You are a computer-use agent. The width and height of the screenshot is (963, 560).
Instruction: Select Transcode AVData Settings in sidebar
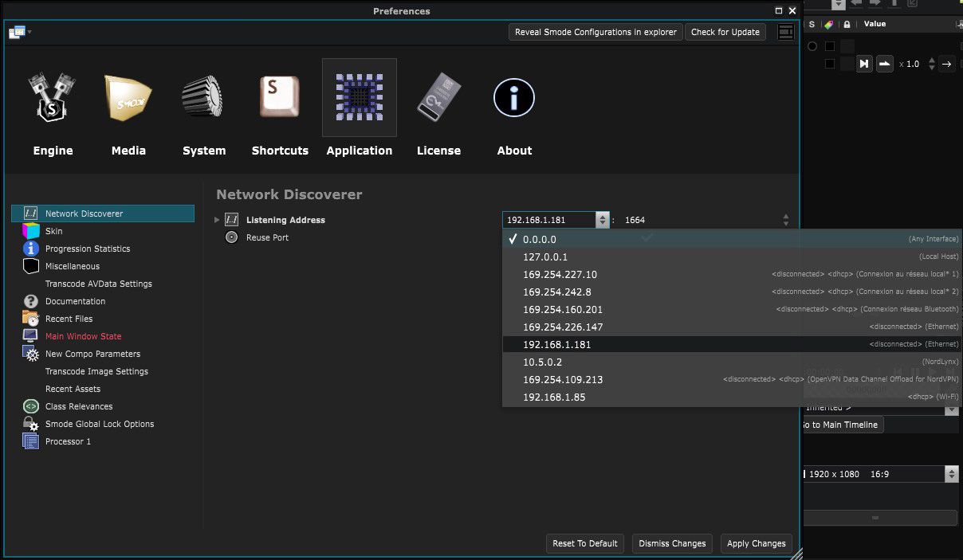[99, 284]
